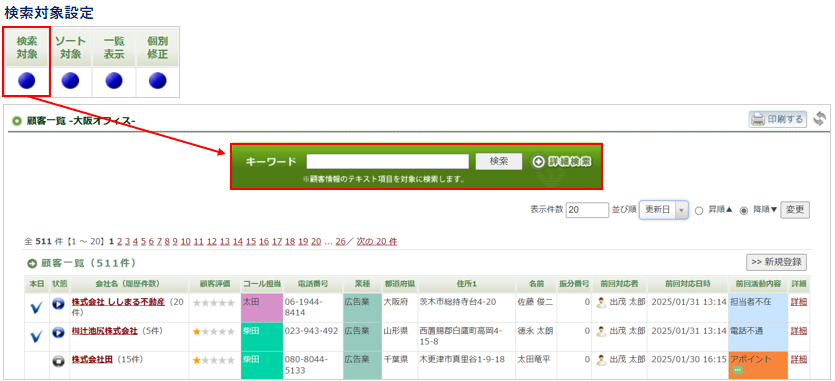Click the person icon beside 出茂 太郎 in 佐藤 俊二 row
835x381 pixels.
(x=601, y=303)
